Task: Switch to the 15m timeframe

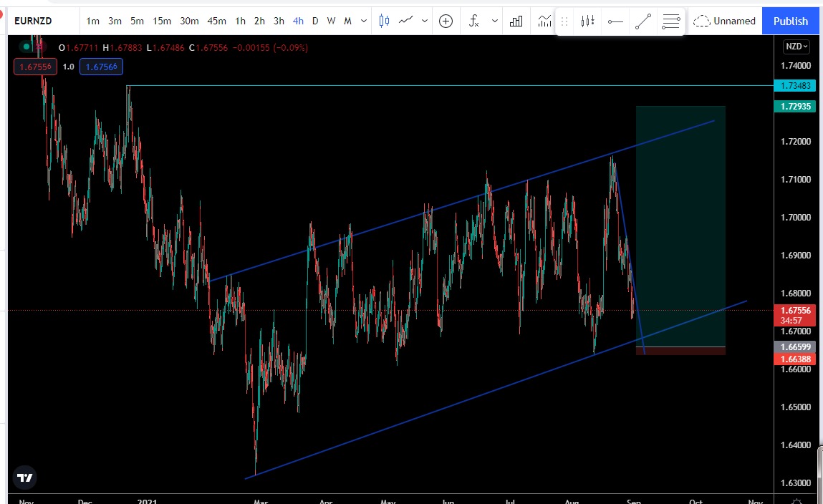Action: tap(161, 21)
